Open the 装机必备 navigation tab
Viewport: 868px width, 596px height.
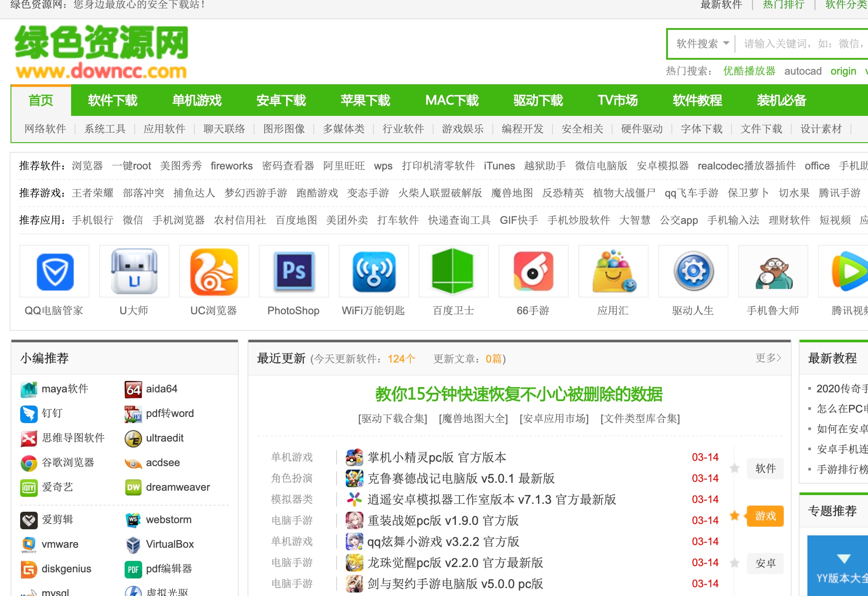pos(782,101)
